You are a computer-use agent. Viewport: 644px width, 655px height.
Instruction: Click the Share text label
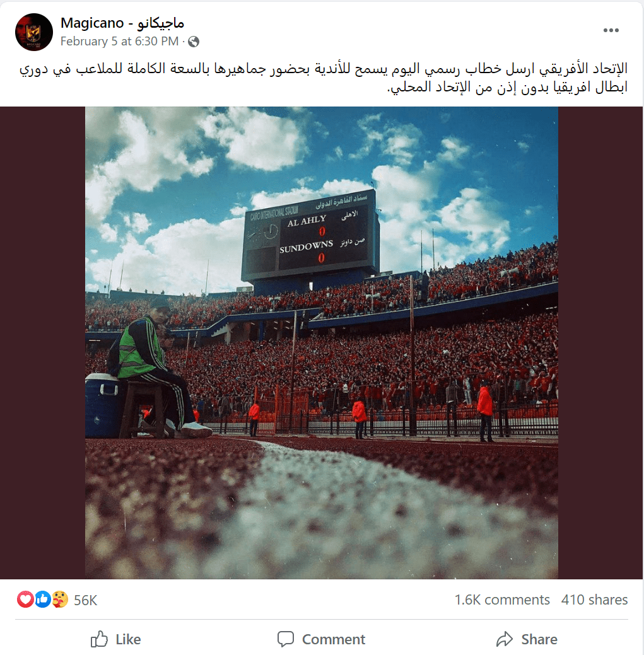pyautogui.click(x=539, y=639)
